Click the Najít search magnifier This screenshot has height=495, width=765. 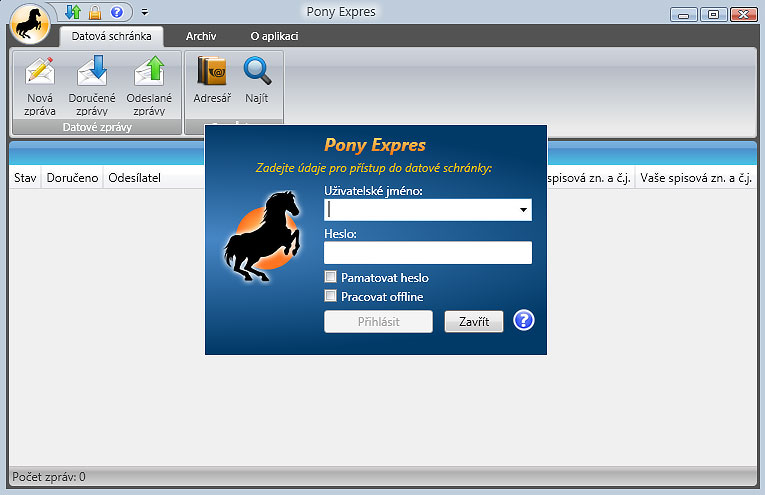click(257, 80)
